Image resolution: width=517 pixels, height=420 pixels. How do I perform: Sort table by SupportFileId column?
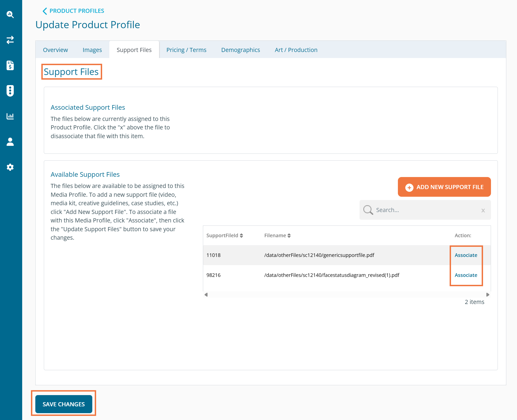click(225, 236)
